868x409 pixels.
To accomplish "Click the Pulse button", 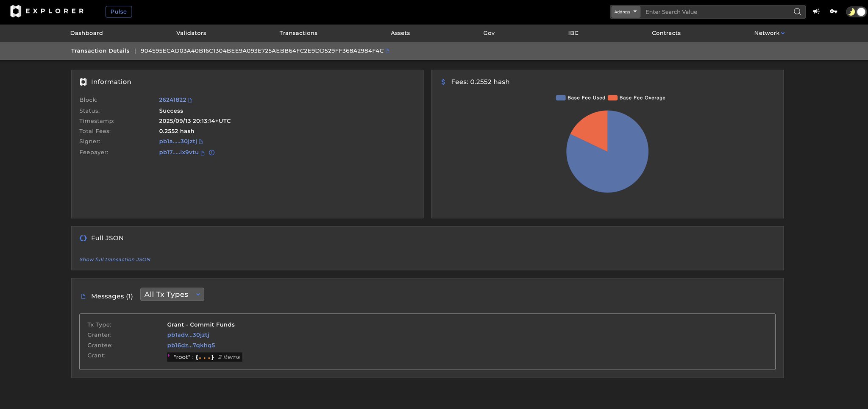I will (119, 12).
